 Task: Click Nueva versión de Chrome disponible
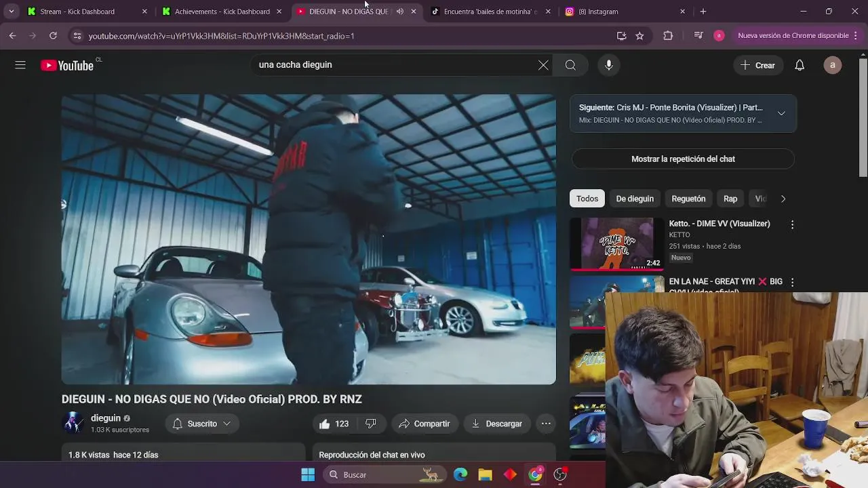[793, 35]
